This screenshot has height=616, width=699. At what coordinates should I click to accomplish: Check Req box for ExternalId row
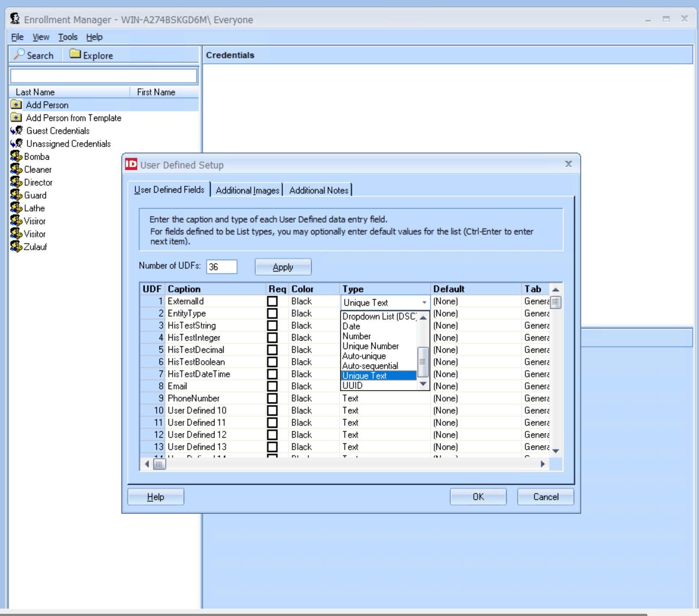click(x=273, y=301)
